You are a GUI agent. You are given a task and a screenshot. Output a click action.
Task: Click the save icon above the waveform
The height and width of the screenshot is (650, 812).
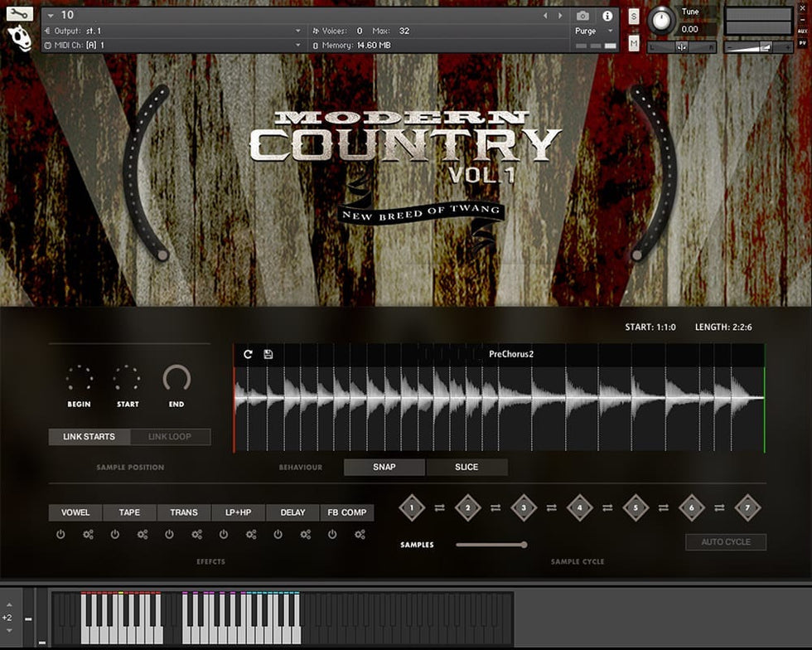coord(268,354)
